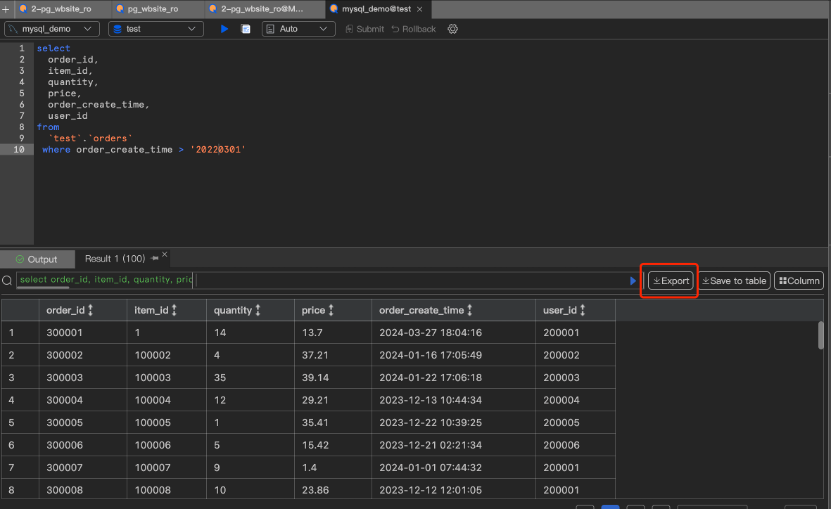Click the icon right of the run button
Screen dimensions: 832x510
coord(245,29)
